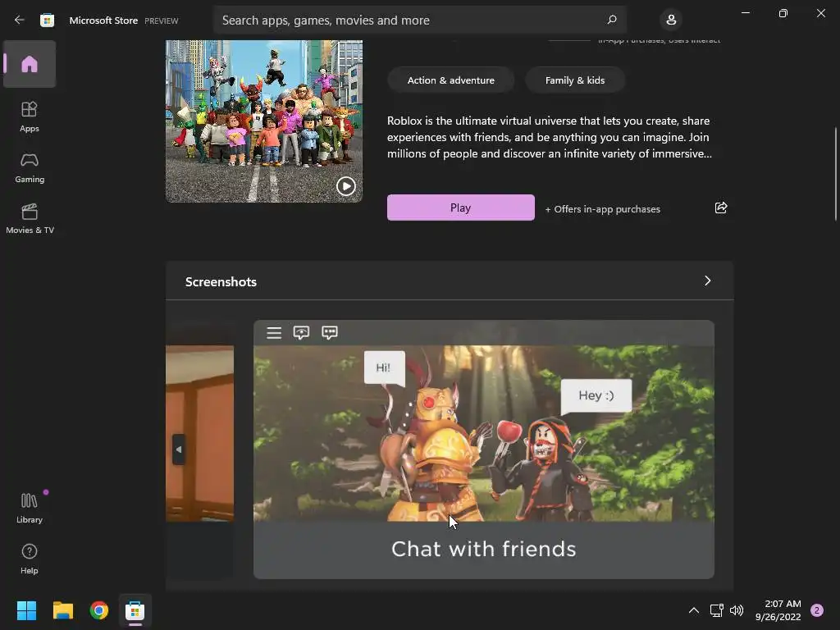The image size is (840, 630).
Task: Open network status in system tray
Action: coord(716,610)
